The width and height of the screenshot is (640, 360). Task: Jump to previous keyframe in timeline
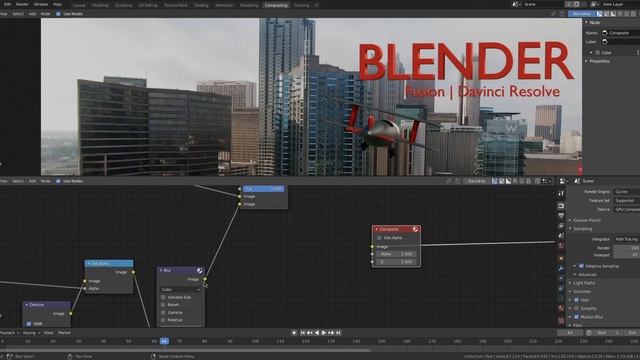pyautogui.click(x=310, y=333)
